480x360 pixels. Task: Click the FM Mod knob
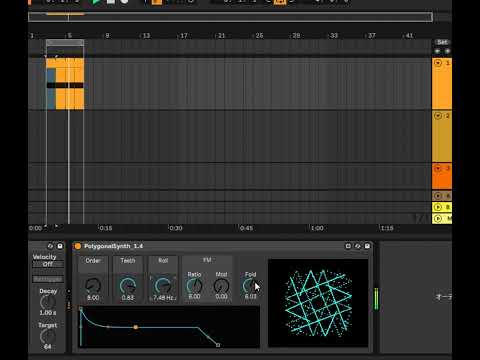point(221,286)
